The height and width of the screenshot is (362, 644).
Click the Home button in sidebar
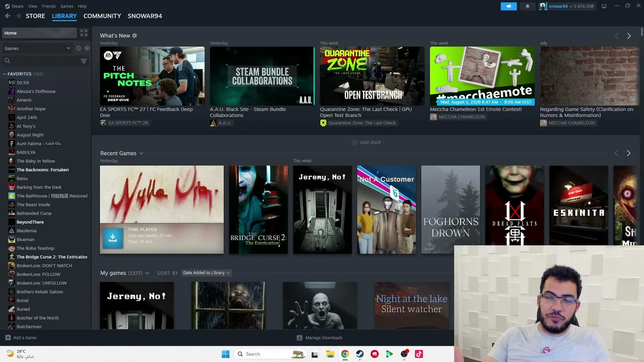click(x=39, y=33)
